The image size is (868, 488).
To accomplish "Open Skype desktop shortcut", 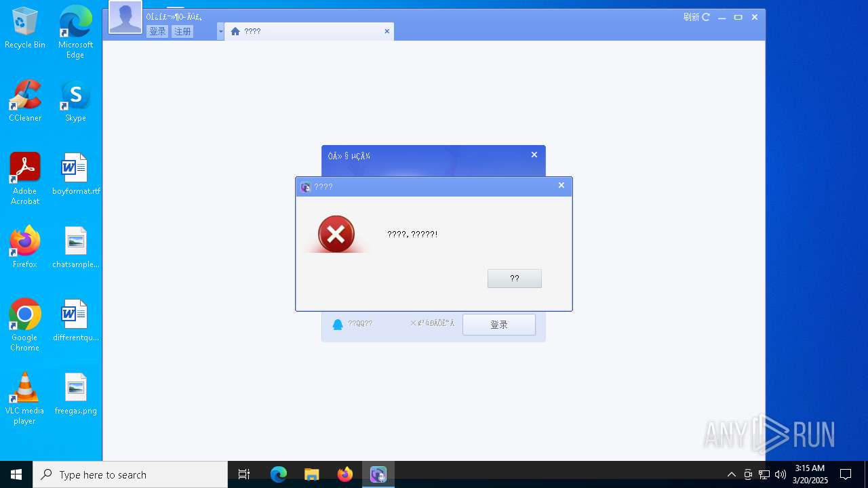I will (x=75, y=101).
